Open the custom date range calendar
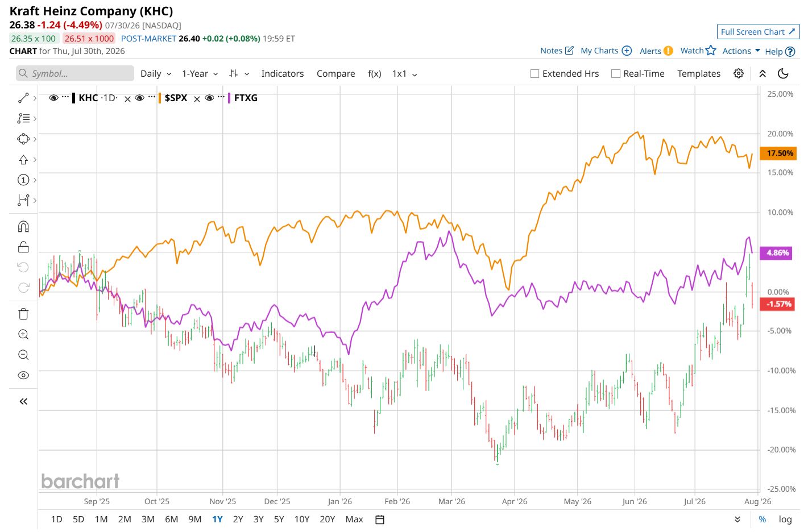Image resolution: width=808 pixels, height=532 pixels. tap(380, 519)
